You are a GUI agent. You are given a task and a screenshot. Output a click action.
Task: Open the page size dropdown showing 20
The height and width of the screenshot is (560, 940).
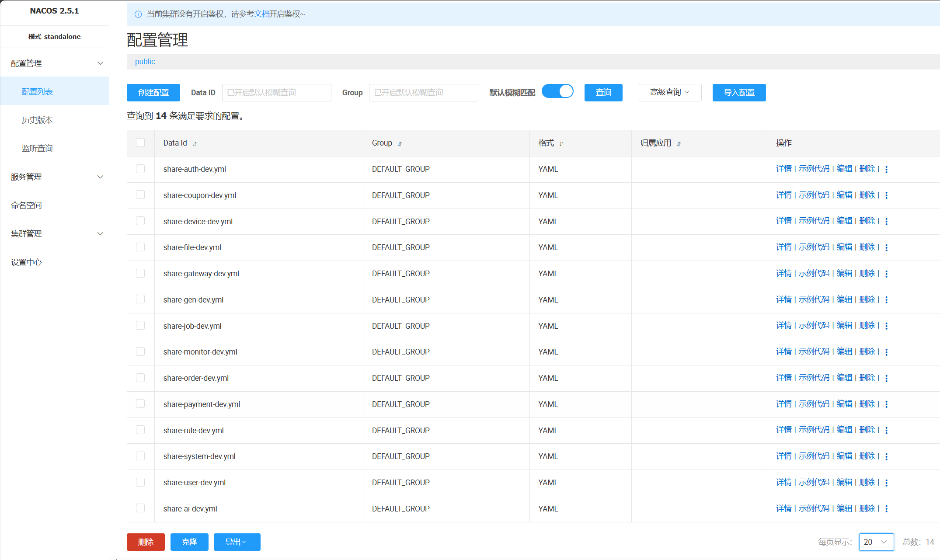pos(876,542)
